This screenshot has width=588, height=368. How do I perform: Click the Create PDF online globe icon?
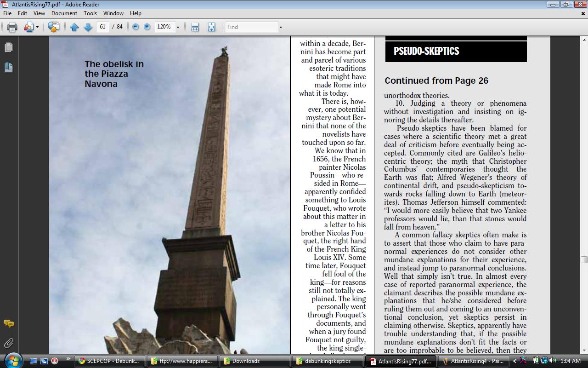pyautogui.click(x=53, y=27)
